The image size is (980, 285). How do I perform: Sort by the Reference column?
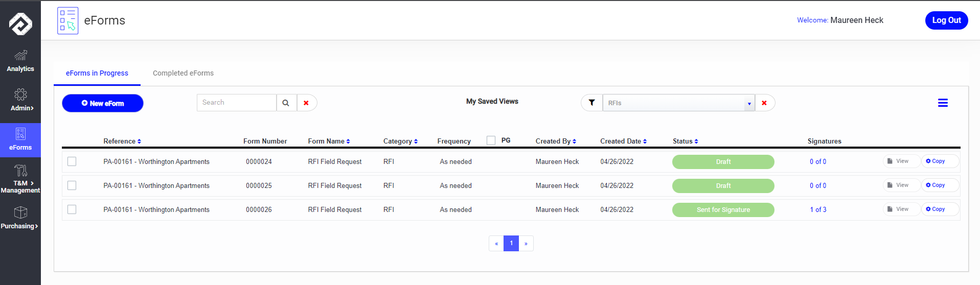pos(122,141)
